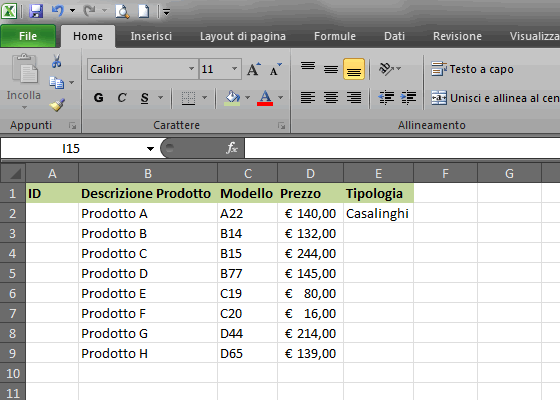The width and height of the screenshot is (560, 400).
Task: Select the Format Painter brush icon
Action: pos(57,105)
